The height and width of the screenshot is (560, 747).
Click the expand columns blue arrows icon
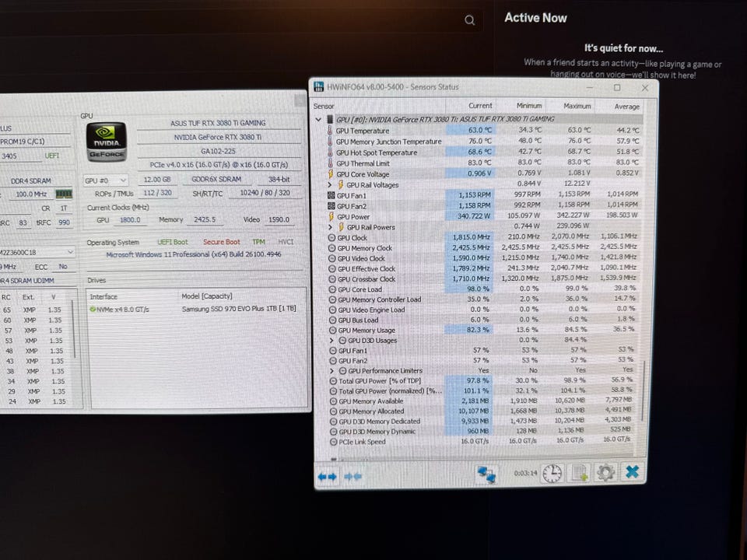pos(328,476)
